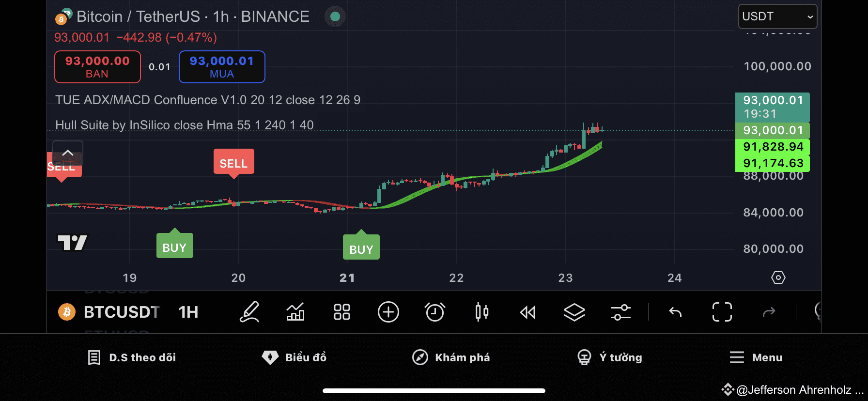
Task: Open the indicators chart icon
Action: (295, 312)
